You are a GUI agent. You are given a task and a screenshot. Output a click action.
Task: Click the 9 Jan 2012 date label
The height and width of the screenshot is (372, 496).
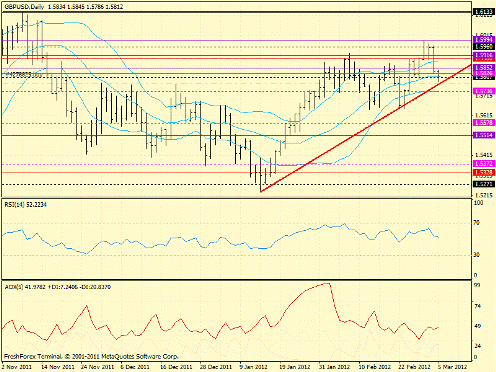(x=254, y=367)
